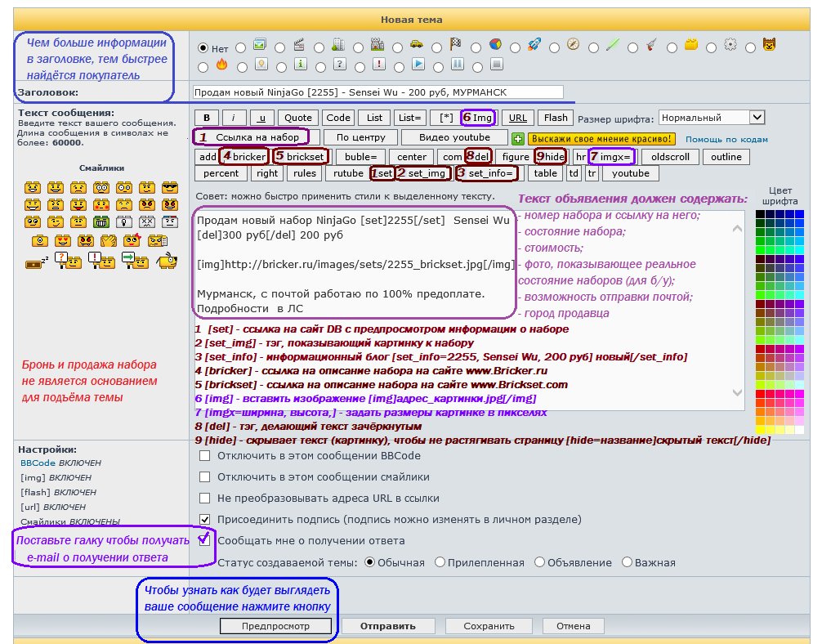Insert the sleeping zz smiley
Screen dimensions: 822x644
[37, 262]
